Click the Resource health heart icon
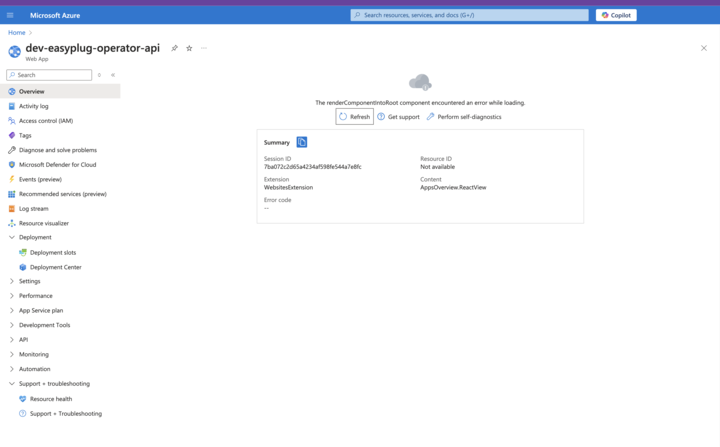The height and width of the screenshot is (447, 720). (x=23, y=399)
